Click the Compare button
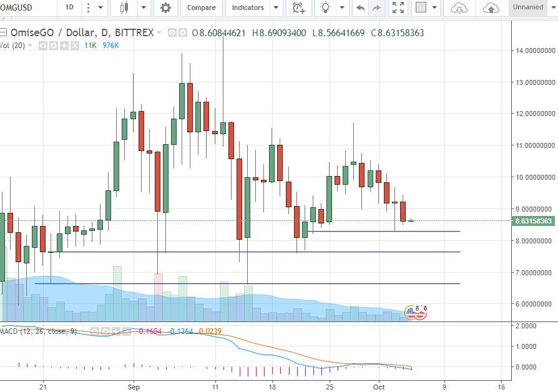 (202, 7)
